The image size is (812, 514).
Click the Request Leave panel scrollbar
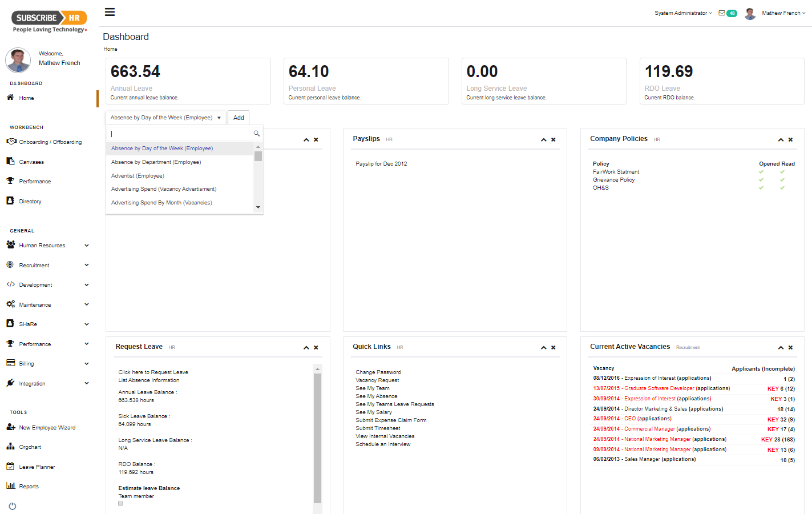tap(318, 434)
